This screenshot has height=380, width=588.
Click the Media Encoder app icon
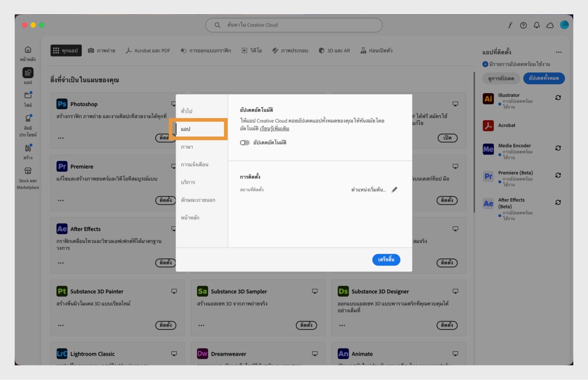(x=488, y=149)
